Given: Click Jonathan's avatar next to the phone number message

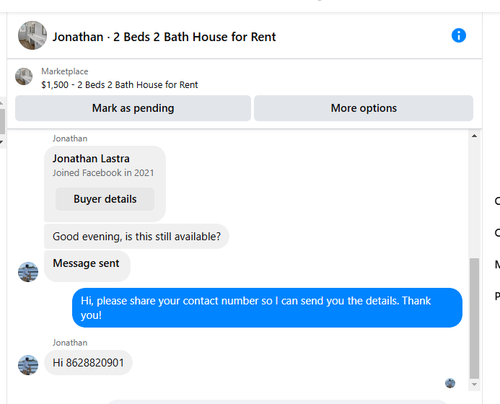Looking at the screenshot, I should 28,365.
